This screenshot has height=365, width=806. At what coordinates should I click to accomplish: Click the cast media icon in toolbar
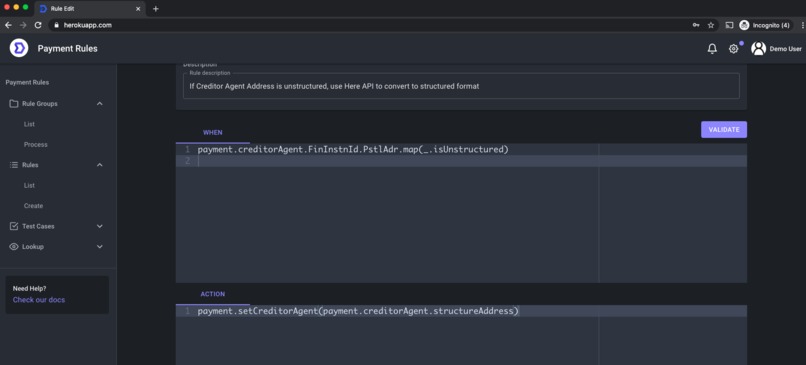[729, 25]
